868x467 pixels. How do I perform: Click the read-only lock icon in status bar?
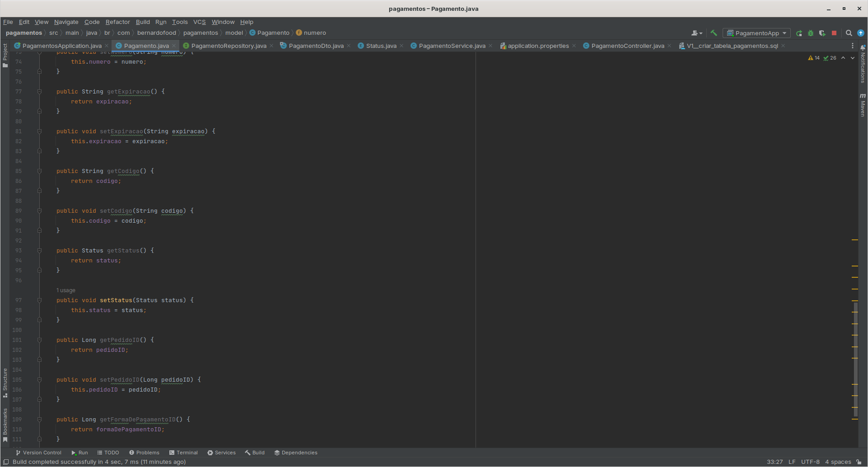[x=859, y=462]
